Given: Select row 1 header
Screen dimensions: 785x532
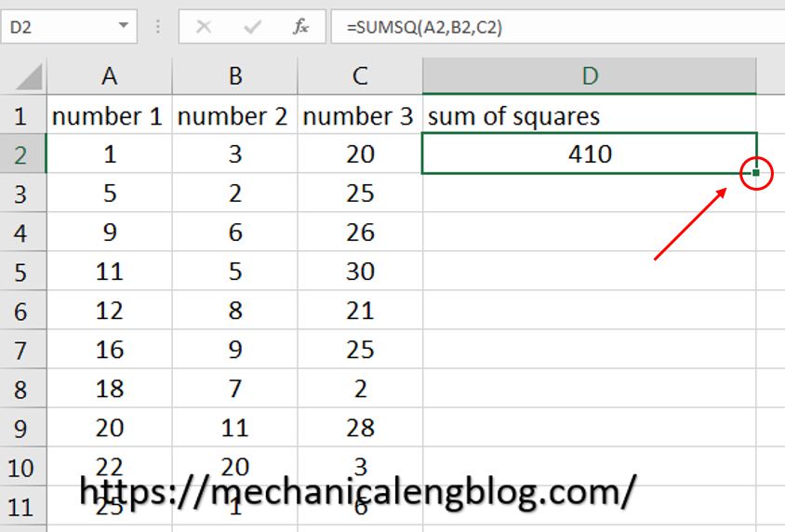Looking at the screenshot, I should pos(22,115).
